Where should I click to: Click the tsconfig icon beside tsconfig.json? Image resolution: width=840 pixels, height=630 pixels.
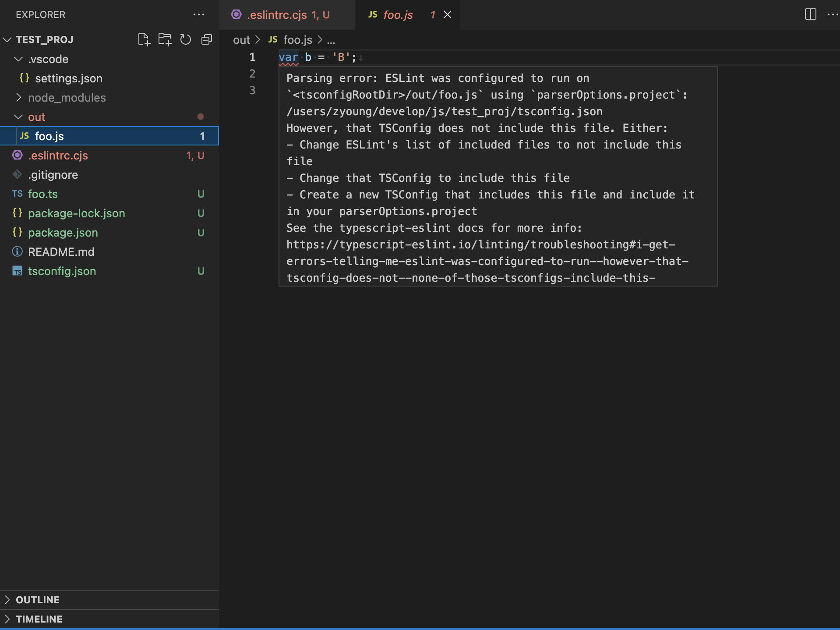click(x=18, y=271)
